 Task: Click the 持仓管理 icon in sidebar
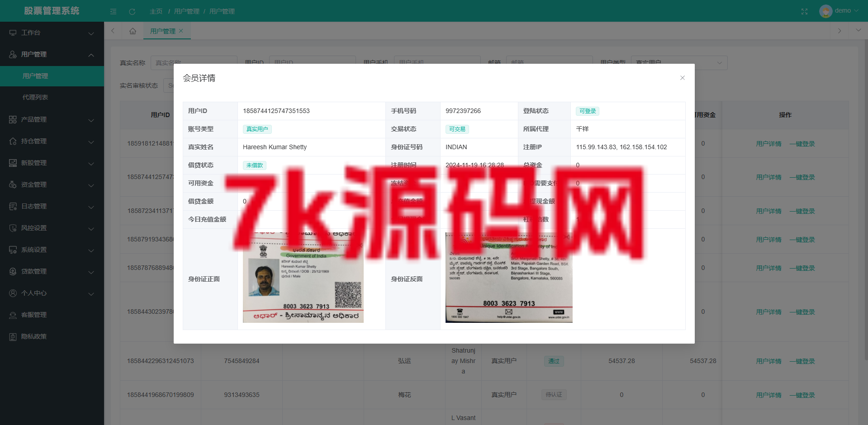13,141
